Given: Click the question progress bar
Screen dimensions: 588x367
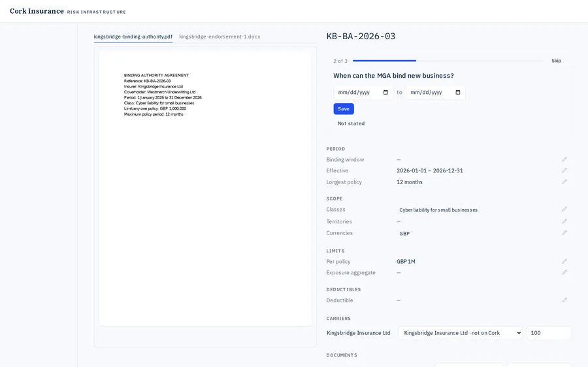Looking at the screenshot, I should tap(449, 61).
